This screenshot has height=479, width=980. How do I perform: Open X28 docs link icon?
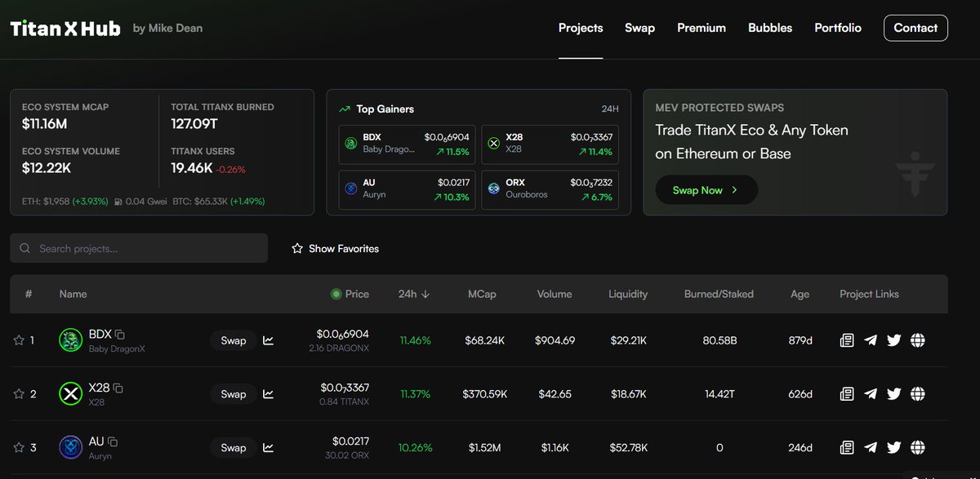pyautogui.click(x=847, y=394)
